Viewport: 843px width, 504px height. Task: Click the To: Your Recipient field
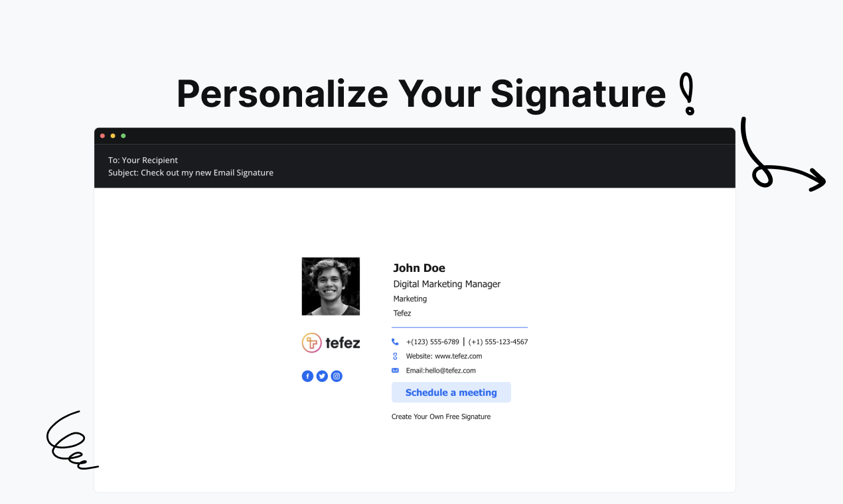143,160
